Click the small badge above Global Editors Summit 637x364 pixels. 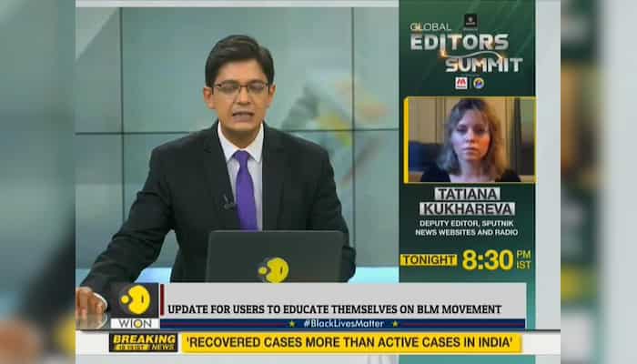point(470,20)
